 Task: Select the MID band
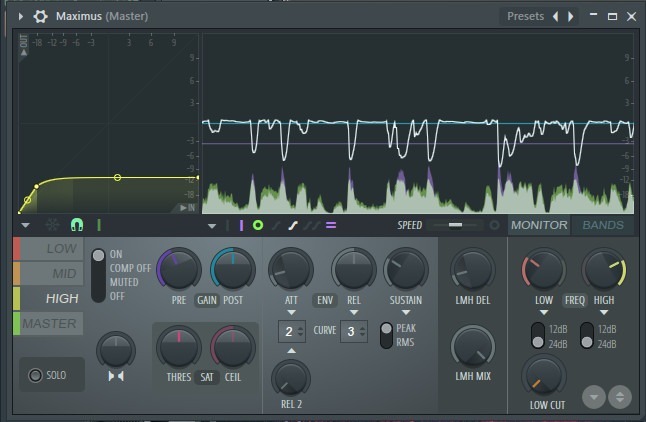[x=49, y=273]
